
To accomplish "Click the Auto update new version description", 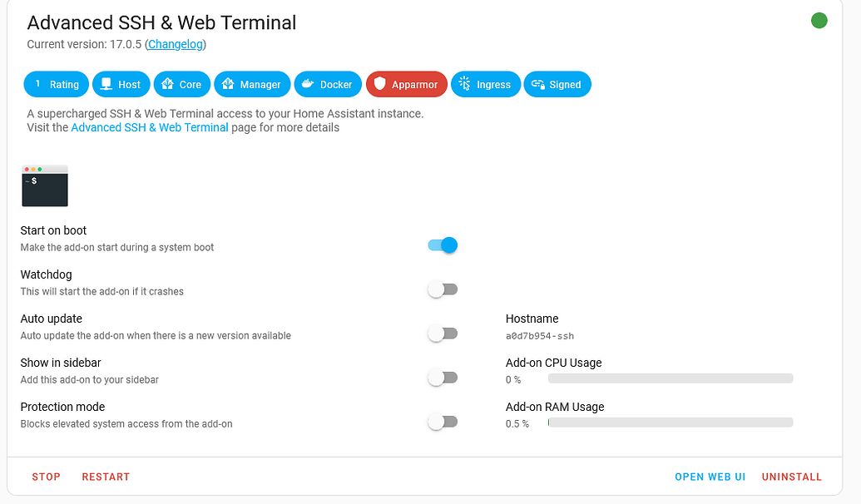I will click(x=156, y=335).
